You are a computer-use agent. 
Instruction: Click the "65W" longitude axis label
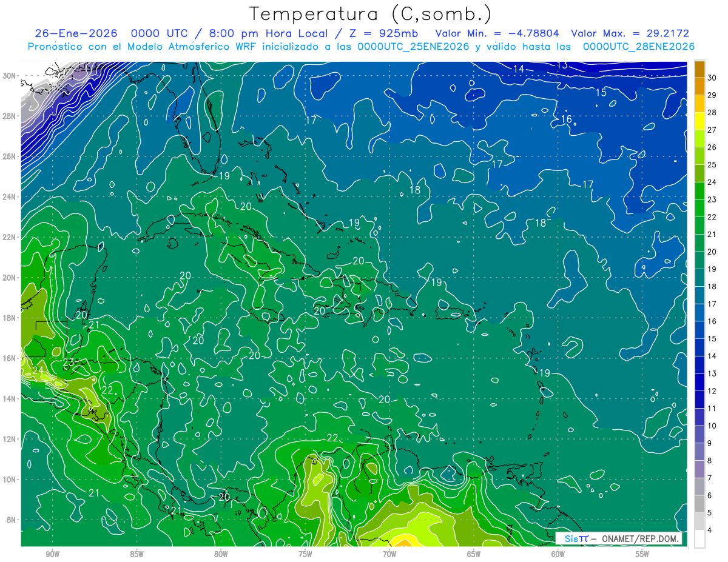[474, 554]
